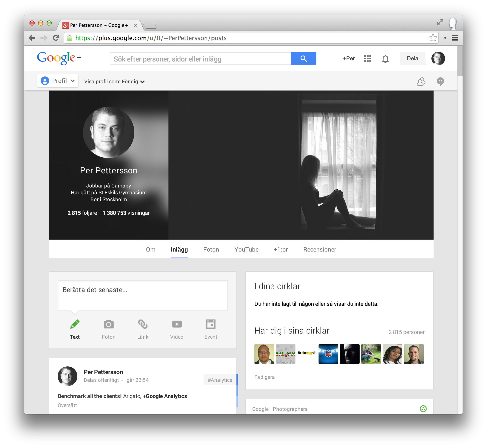
Task: Click the Google+ search icon
Action: tap(304, 59)
